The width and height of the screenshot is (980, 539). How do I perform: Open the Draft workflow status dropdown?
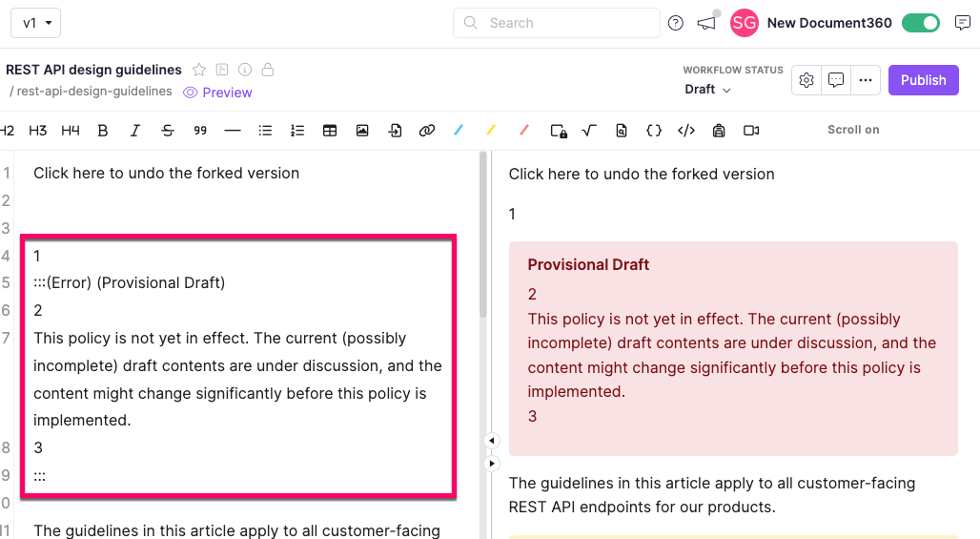pos(707,90)
